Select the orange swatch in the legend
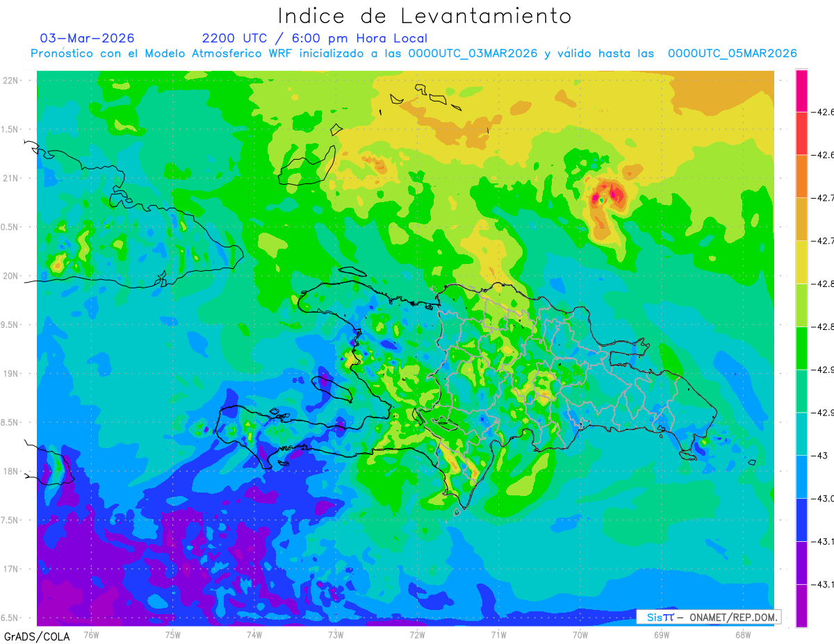Screen dimensions: 834x644 (x=801, y=176)
